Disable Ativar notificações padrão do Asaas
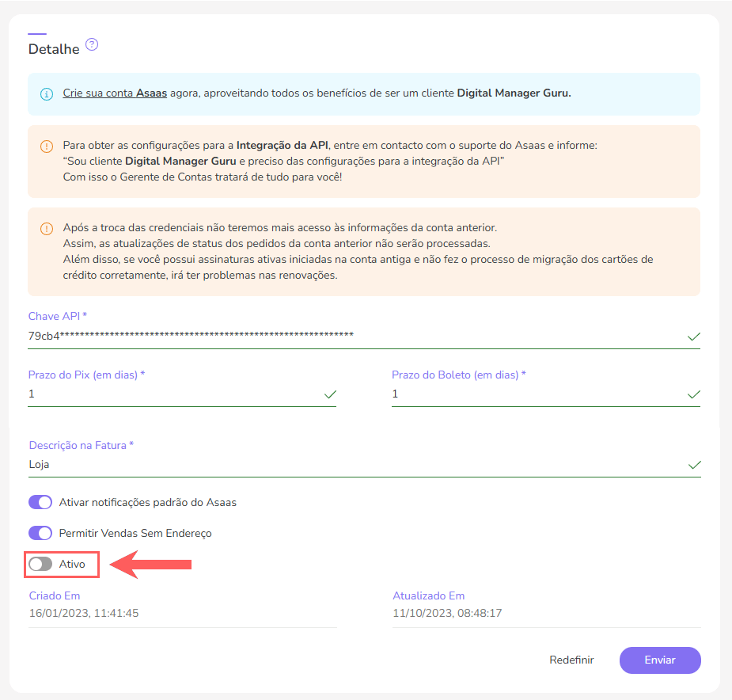 tap(40, 502)
